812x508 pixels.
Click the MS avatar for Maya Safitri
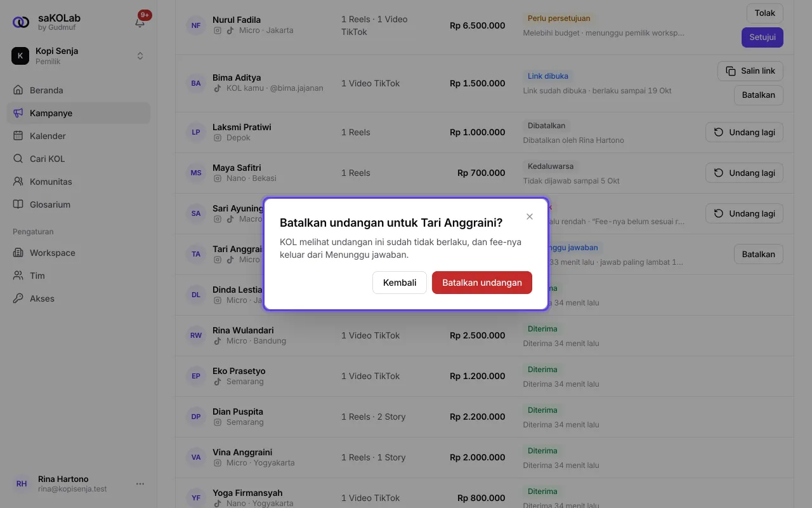click(196, 173)
